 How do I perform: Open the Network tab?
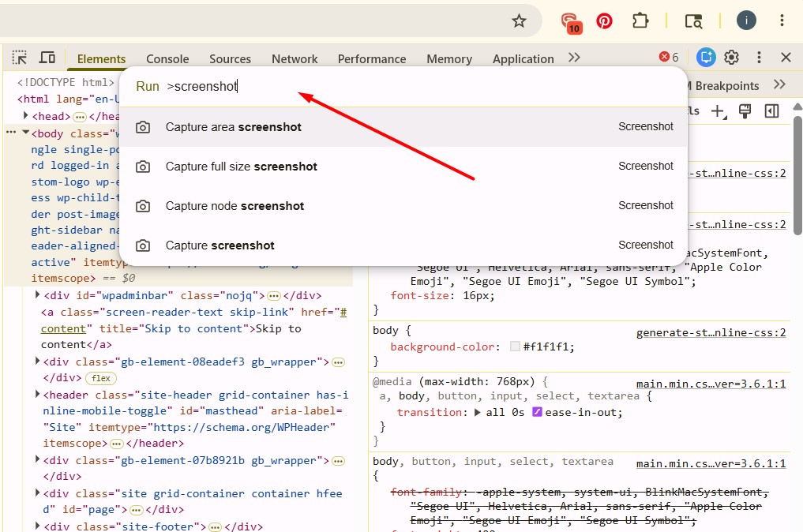coord(295,59)
